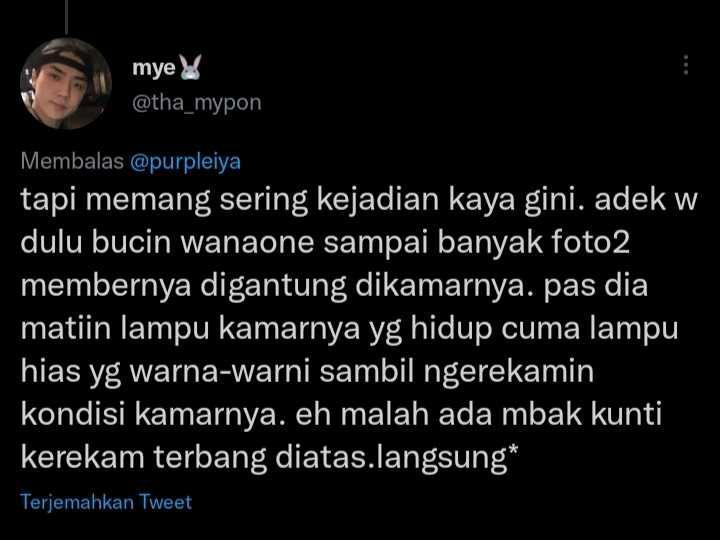This screenshot has width=720, height=540.
Task: Click the last tweet line ending 'langsung*'
Action: point(269,458)
